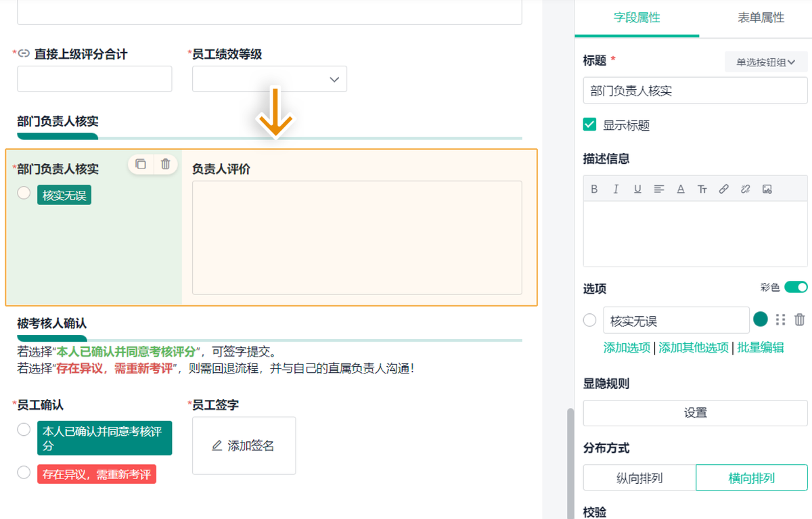Copy the 部门负责人核实 field

[141, 164]
